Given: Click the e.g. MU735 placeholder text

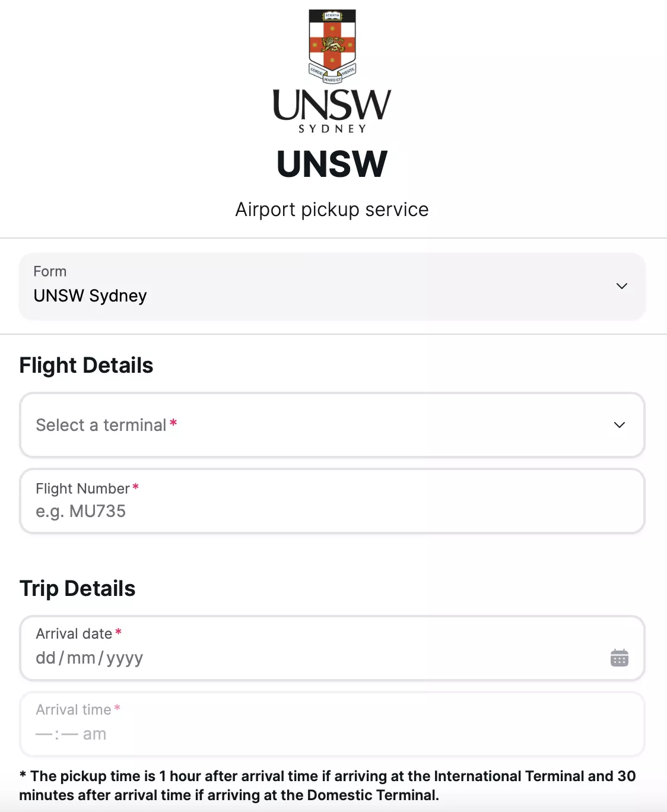Looking at the screenshot, I should coord(81,511).
